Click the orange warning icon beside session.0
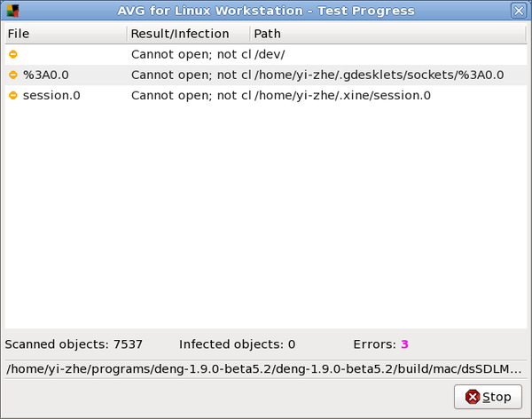Image resolution: width=532 pixels, height=419 pixels. (x=13, y=96)
